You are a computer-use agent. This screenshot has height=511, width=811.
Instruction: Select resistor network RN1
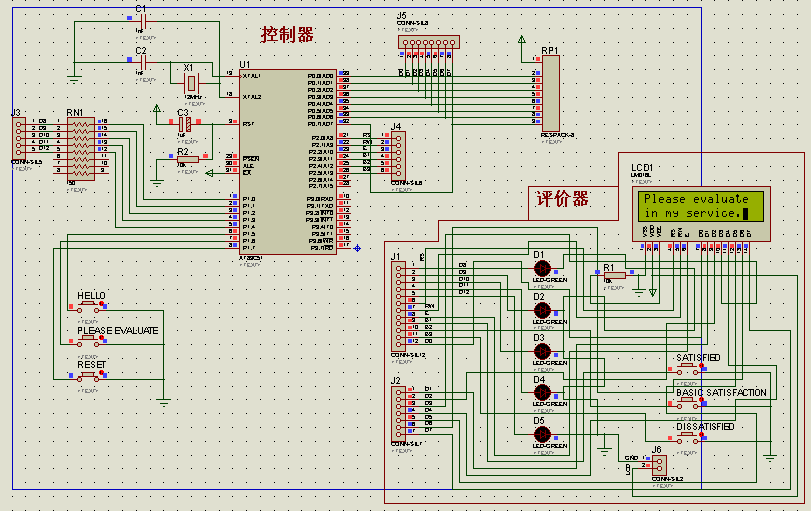81,149
